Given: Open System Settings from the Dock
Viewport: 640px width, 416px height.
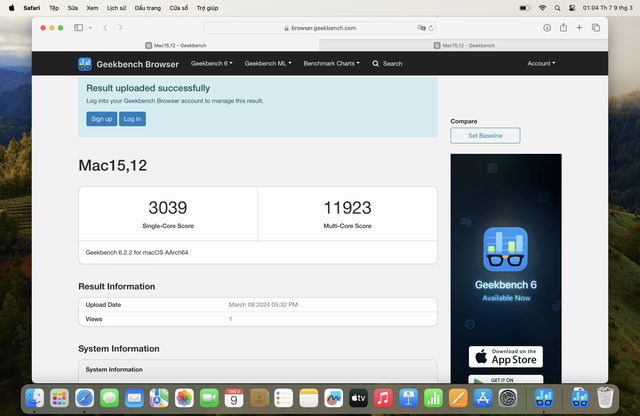Looking at the screenshot, I should click(508, 398).
